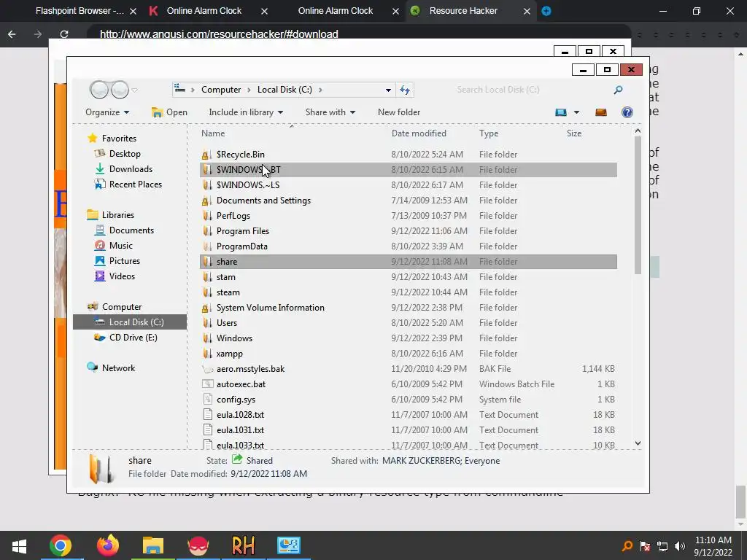The height and width of the screenshot is (560, 747).
Task: Click the volume icon in system tray
Action: pos(680,546)
